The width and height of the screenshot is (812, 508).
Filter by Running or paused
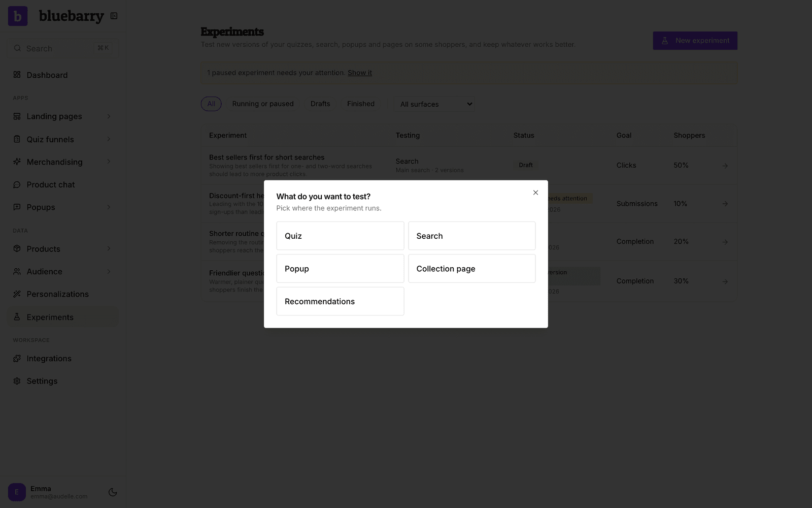(x=263, y=104)
